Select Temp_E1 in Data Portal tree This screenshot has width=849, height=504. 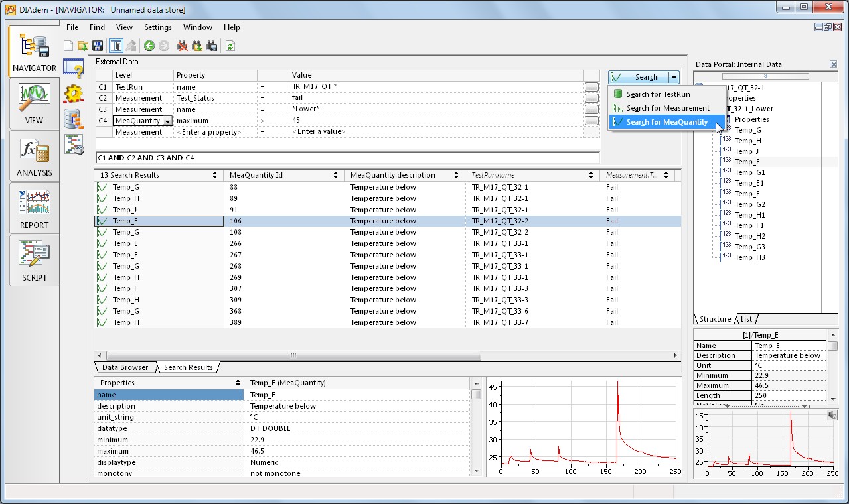click(749, 183)
